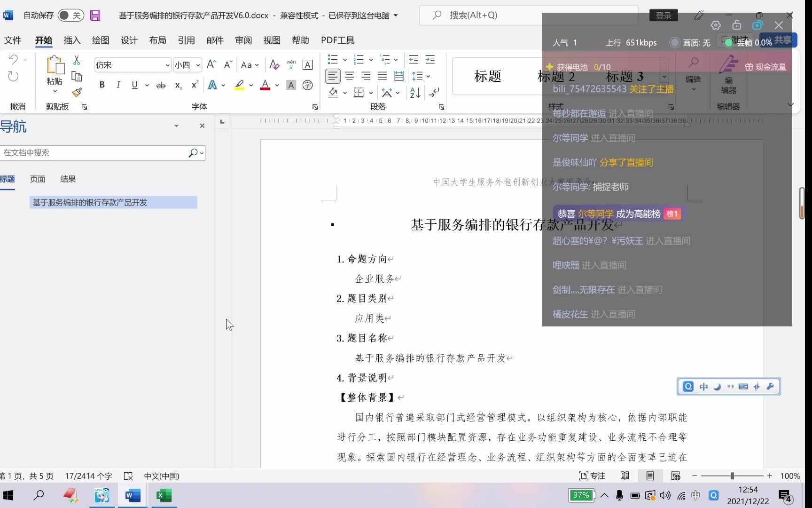Click the paragraph Shading bucket icon

coord(333,92)
